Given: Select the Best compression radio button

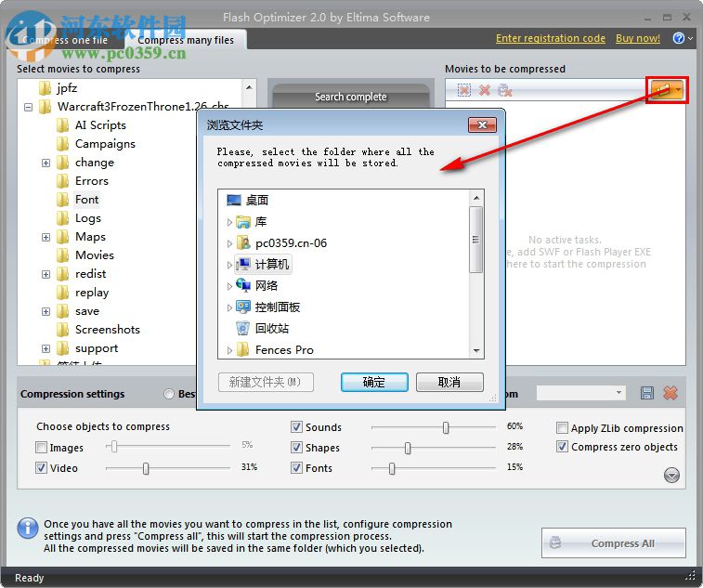Looking at the screenshot, I should pyautogui.click(x=169, y=394).
